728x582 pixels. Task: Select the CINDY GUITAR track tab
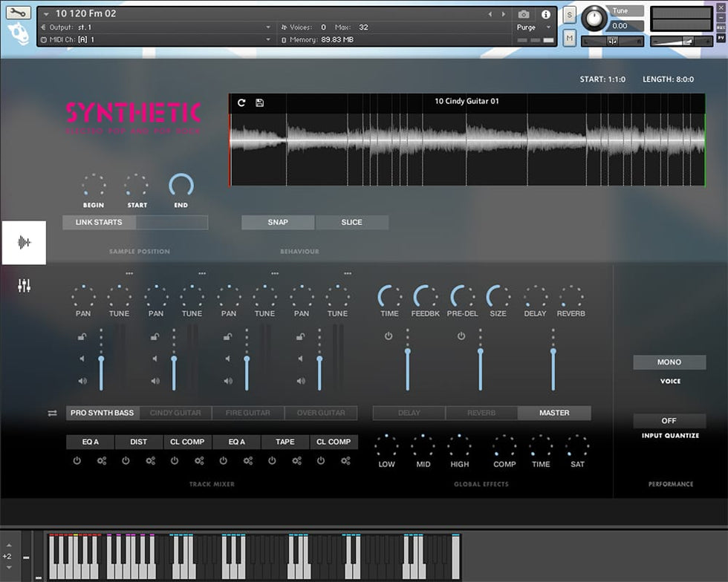(x=175, y=413)
